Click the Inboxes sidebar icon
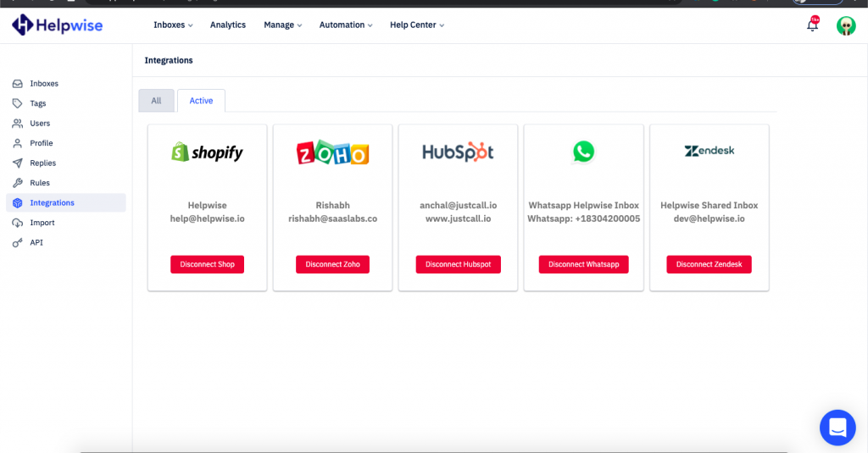This screenshot has width=868, height=453. pyautogui.click(x=18, y=84)
